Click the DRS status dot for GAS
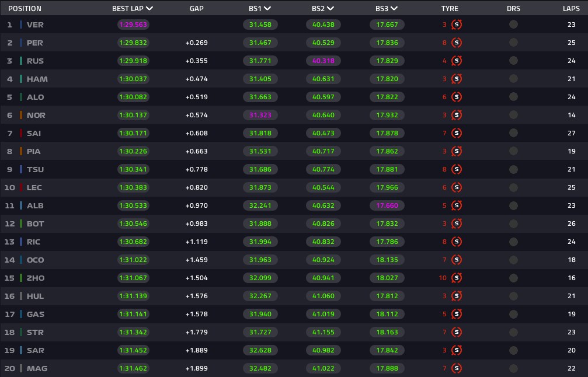The width and height of the screenshot is (588, 377). click(x=513, y=314)
